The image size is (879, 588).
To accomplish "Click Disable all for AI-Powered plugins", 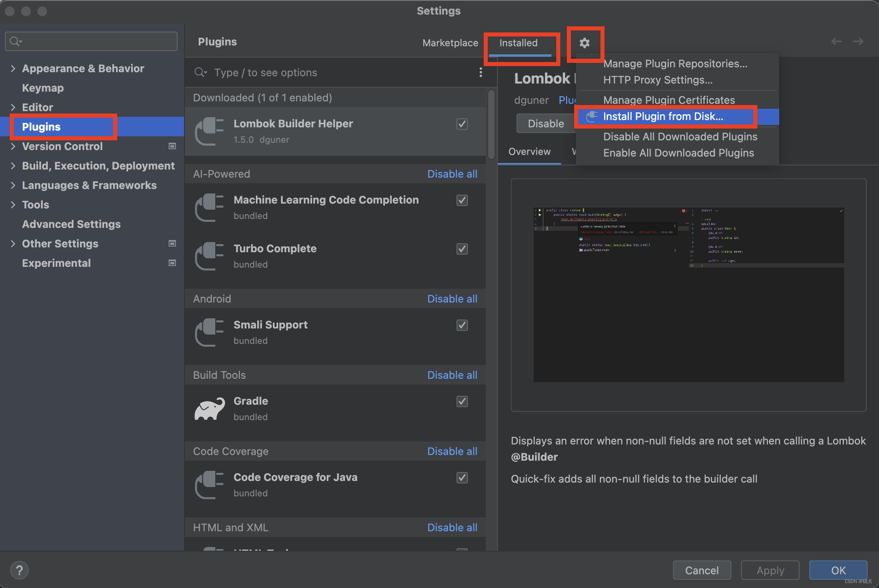I will click(452, 174).
